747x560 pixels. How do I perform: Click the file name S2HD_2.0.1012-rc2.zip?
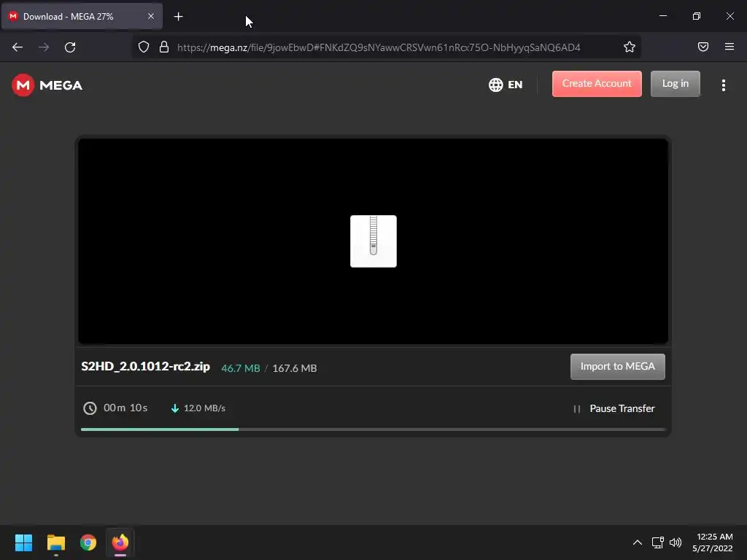(x=145, y=366)
